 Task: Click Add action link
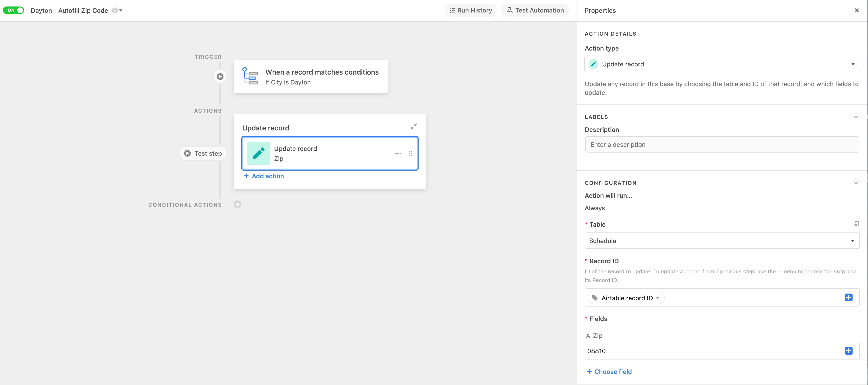point(263,176)
